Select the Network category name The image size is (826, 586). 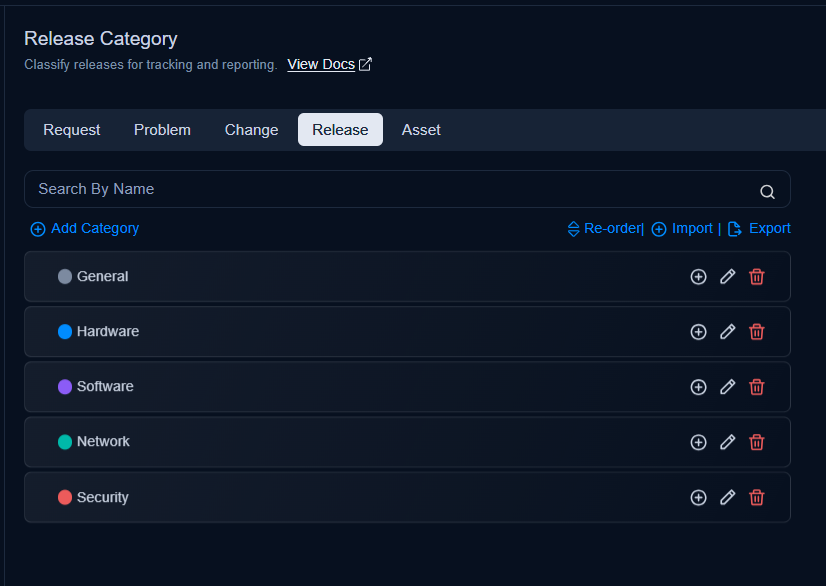[x=103, y=442]
